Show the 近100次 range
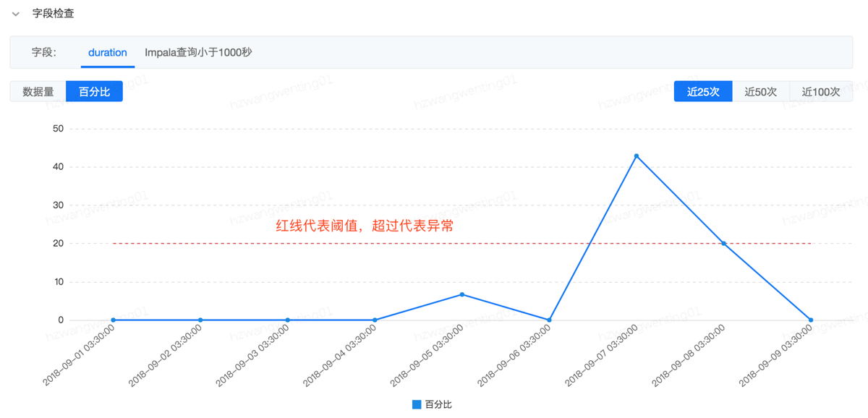 [x=821, y=92]
